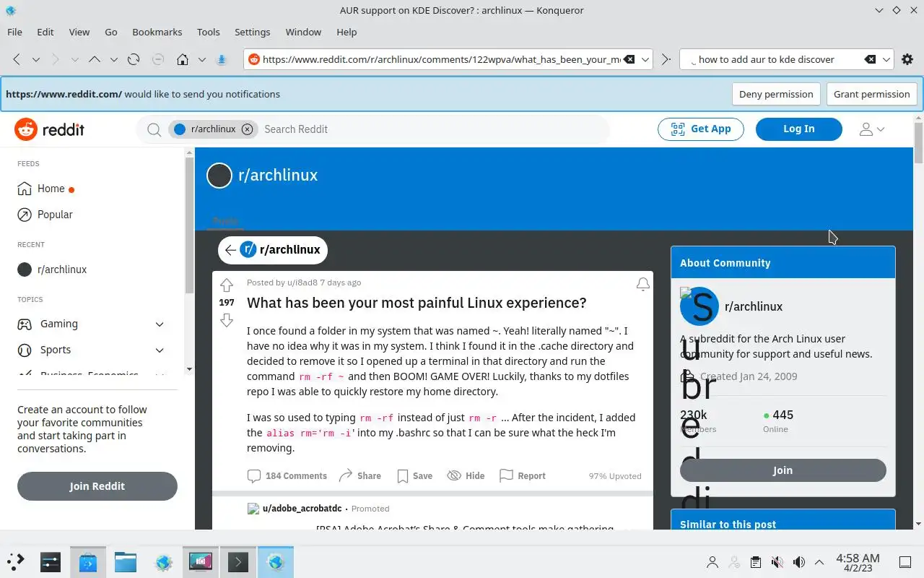Screen dimensions: 924x578
Task: Open recent r/archlinux in sidebar
Action: (52, 269)
